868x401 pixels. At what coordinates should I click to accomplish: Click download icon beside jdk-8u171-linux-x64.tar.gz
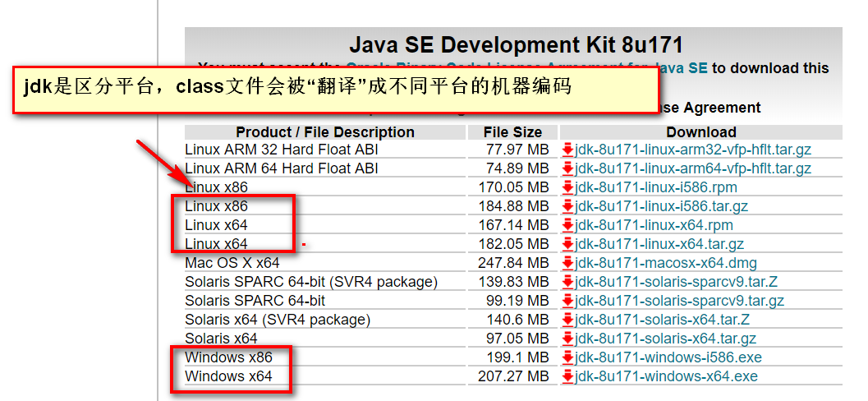click(x=567, y=244)
